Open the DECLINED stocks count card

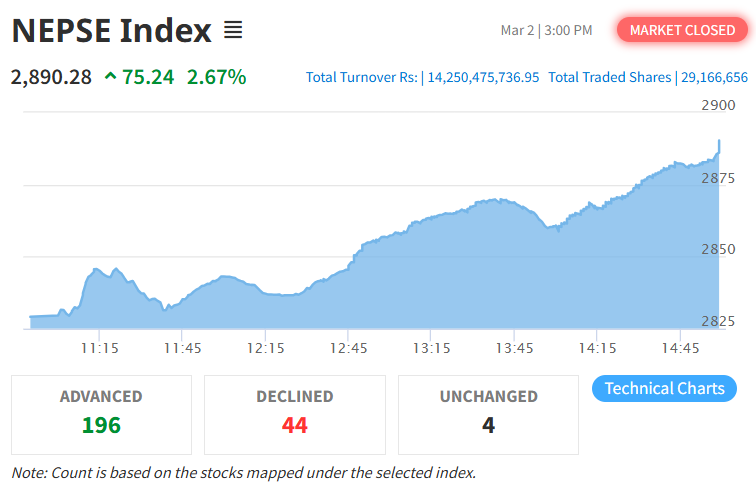click(x=294, y=414)
